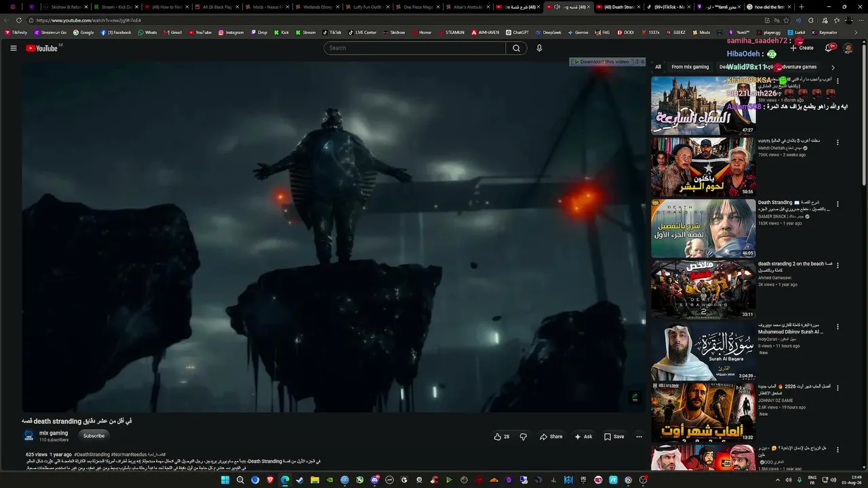Open the YouTube guide hamburger menu
The width and height of the screenshot is (868, 488).
tap(13, 48)
